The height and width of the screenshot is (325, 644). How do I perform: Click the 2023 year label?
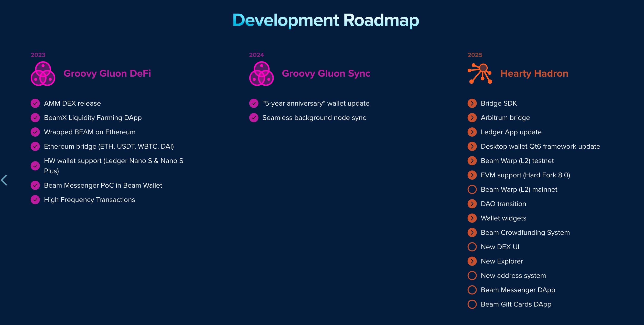[x=38, y=55]
